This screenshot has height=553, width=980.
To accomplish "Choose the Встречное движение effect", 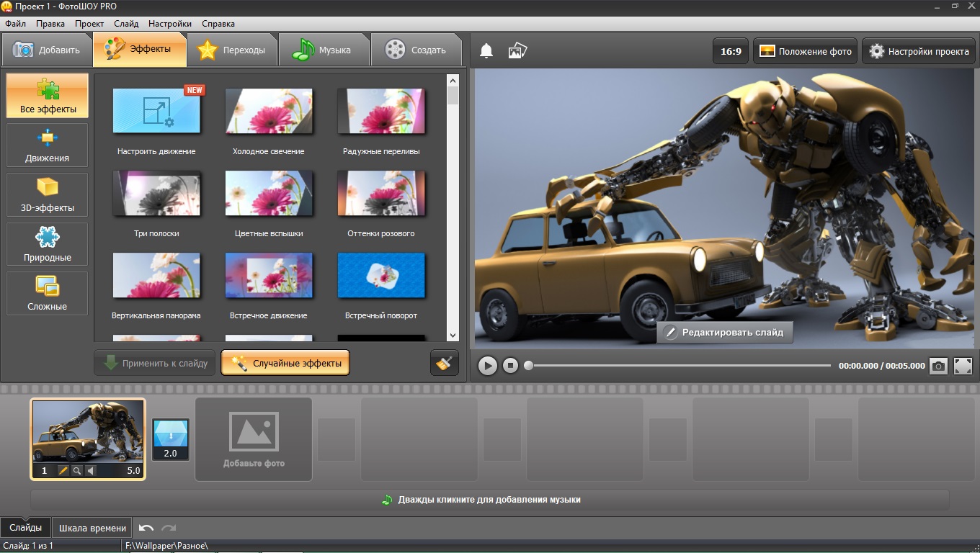I will [x=269, y=275].
